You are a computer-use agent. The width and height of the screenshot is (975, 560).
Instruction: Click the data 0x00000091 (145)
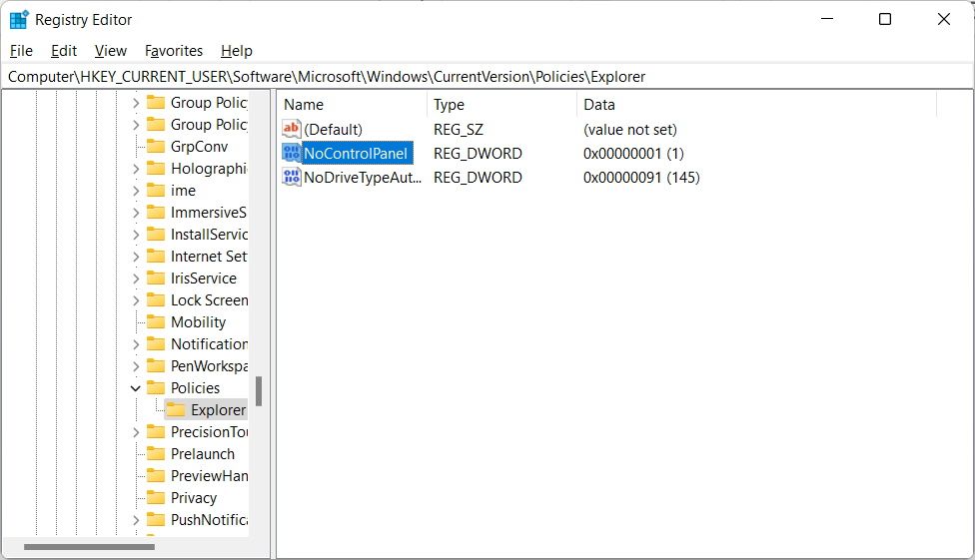click(x=641, y=177)
